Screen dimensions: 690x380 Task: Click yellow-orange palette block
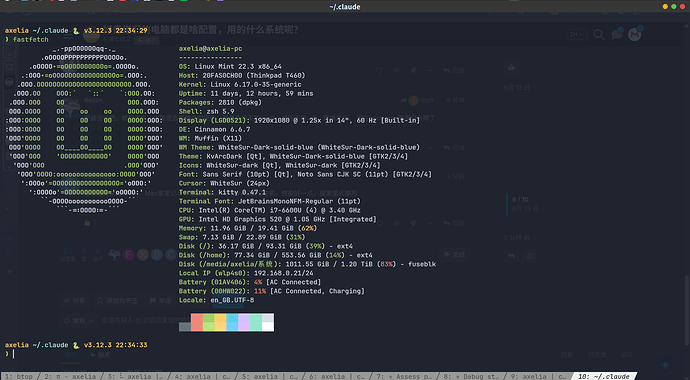click(220, 322)
